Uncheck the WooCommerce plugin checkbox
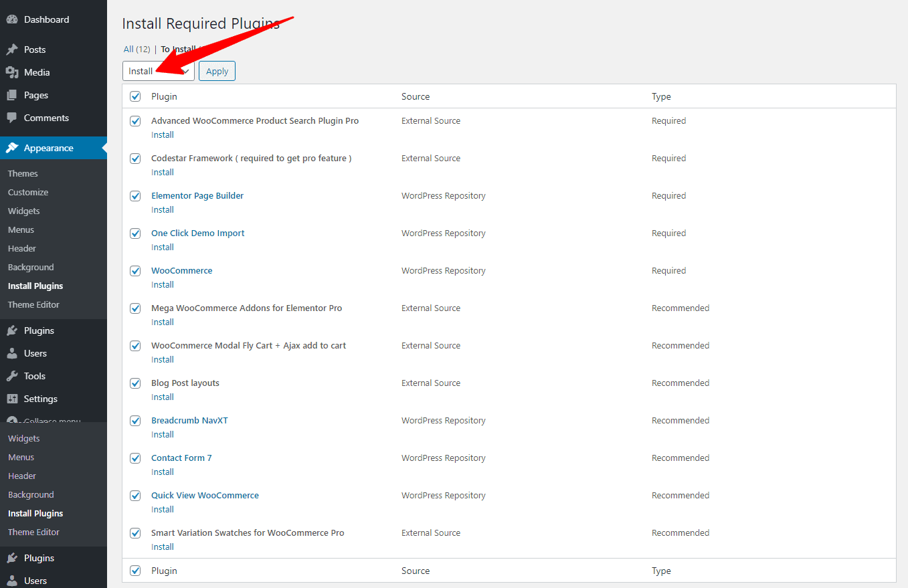Image resolution: width=908 pixels, height=588 pixels. (x=135, y=271)
